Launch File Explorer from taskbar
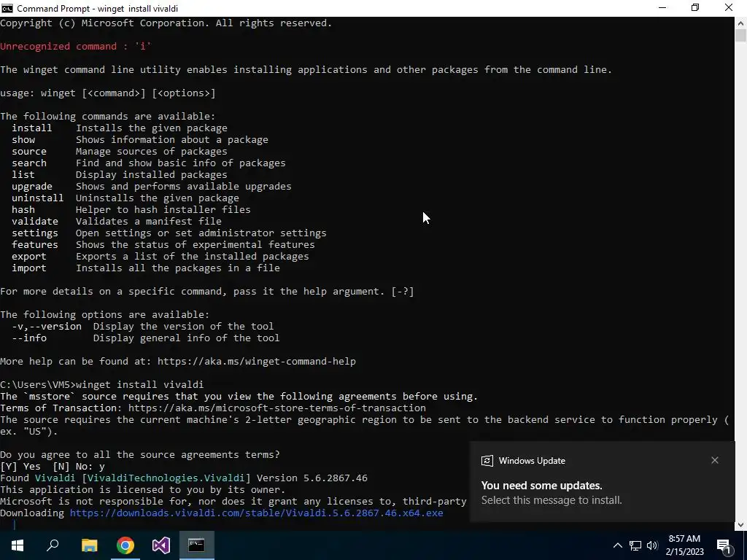 click(89, 545)
